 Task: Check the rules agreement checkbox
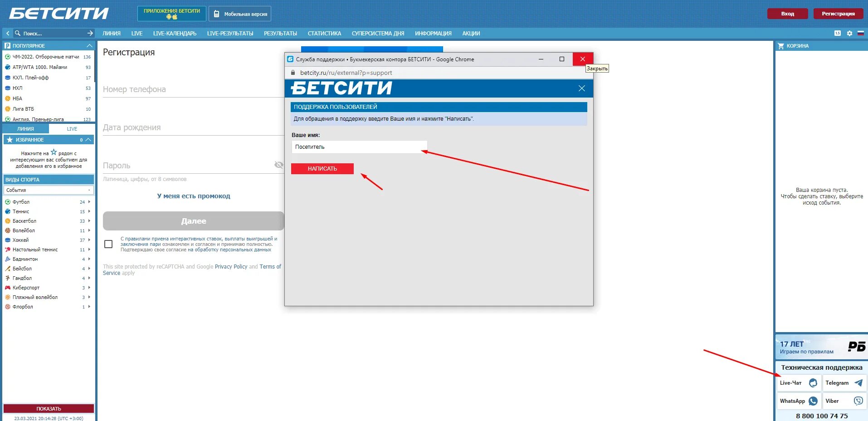point(108,244)
